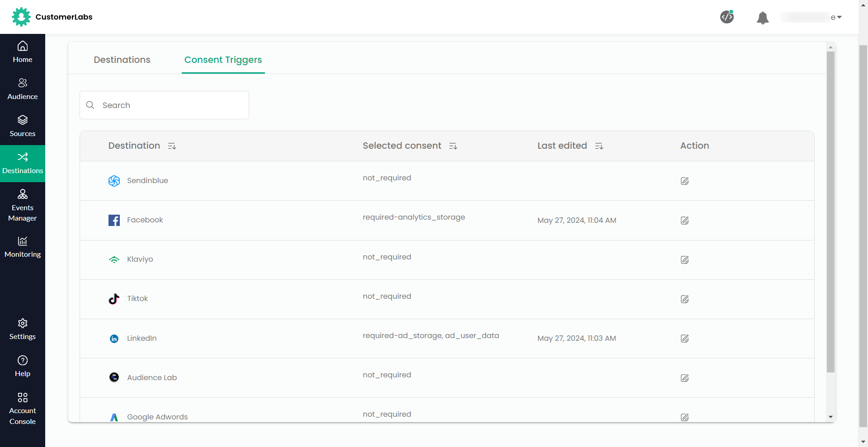Open the Home section from the sidebar

(x=22, y=51)
